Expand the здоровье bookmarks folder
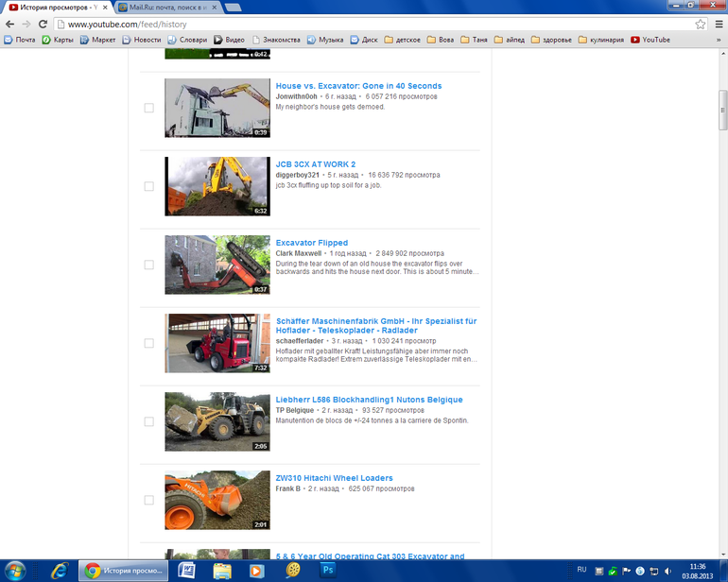This screenshot has height=582, width=728. coord(551,40)
